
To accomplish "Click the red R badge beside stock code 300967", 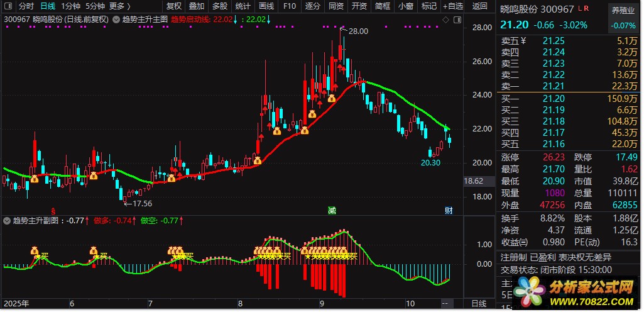I will point(586,9).
